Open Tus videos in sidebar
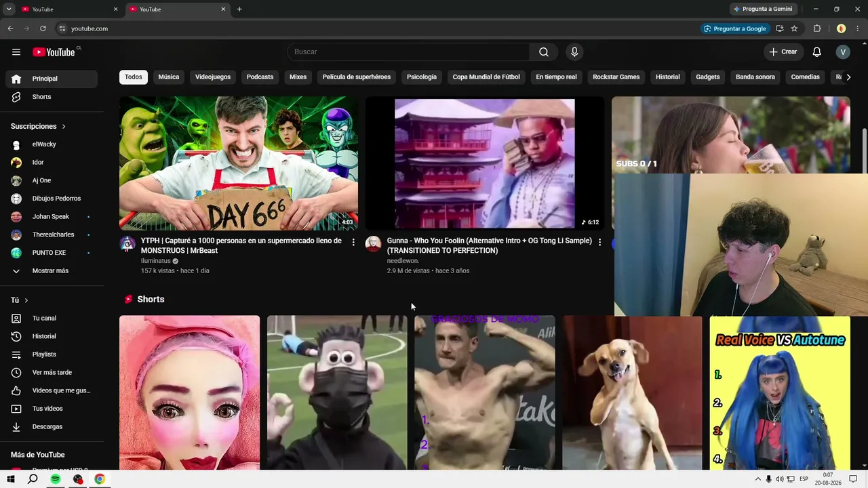Viewport: 868px width, 488px height. coord(52,409)
